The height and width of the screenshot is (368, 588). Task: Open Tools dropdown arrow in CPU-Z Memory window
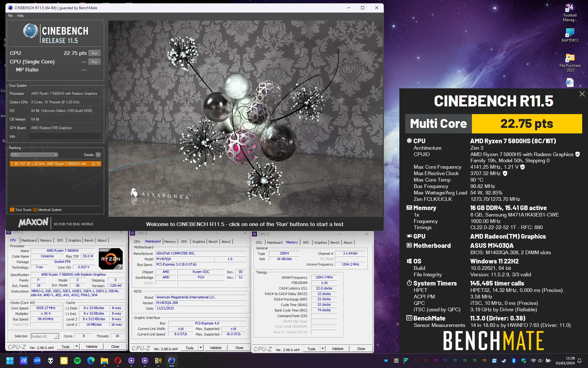[322, 349]
